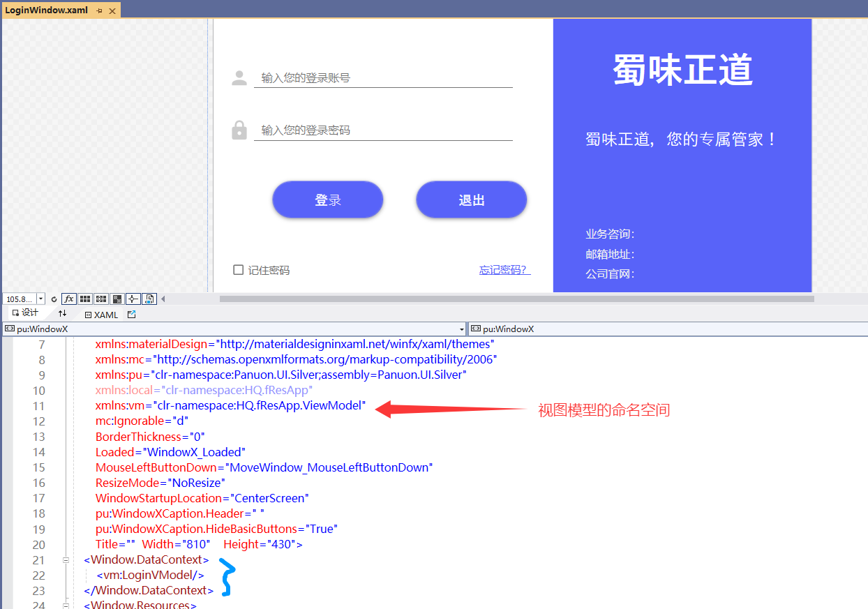Screen dimensions: 868x609
Task: Collapse the Window.Resources node at line 24
Action: coord(66,606)
